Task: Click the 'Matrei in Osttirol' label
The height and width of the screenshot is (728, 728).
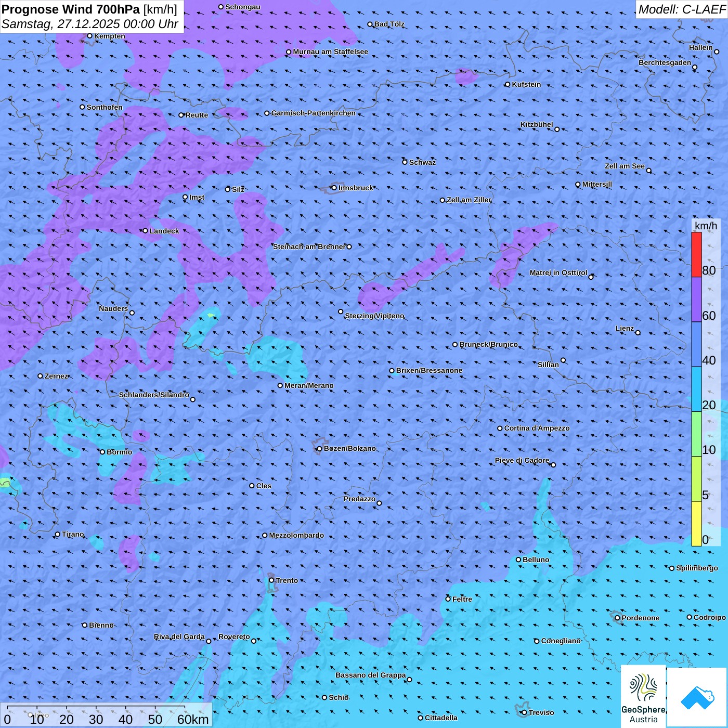Action: click(x=558, y=272)
